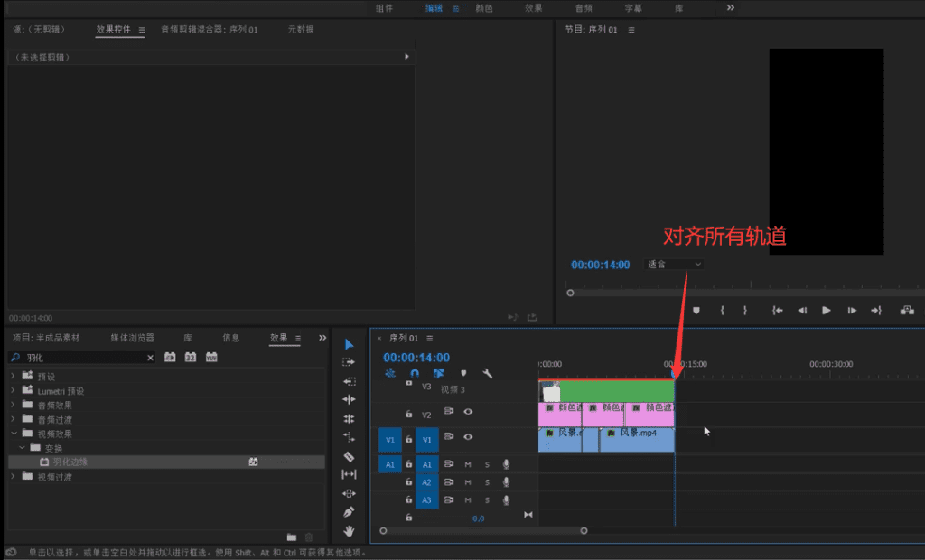This screenshot has height=560, width=925.
Task: Collapse the 视频效果 folder
Action: (14, 434)
